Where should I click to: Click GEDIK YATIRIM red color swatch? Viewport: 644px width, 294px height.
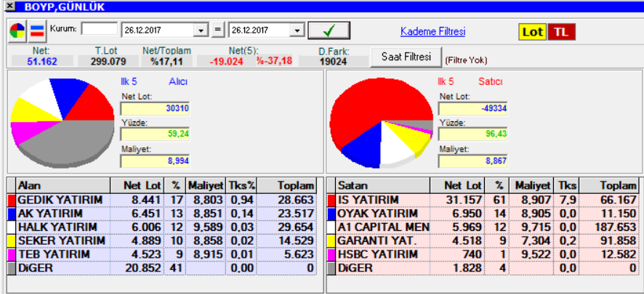[x=12, y=200]
